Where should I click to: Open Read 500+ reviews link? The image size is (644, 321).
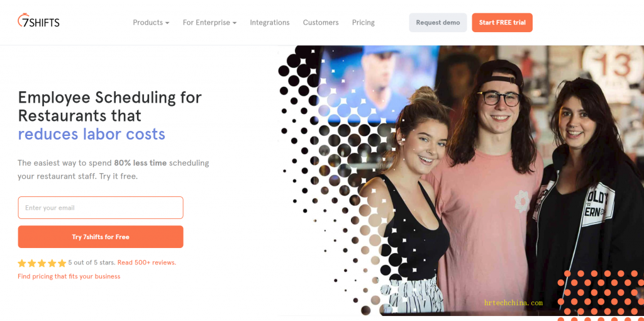click(147, 262)
